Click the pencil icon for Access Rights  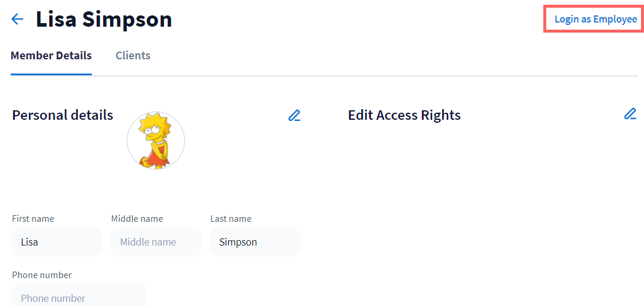630,114
